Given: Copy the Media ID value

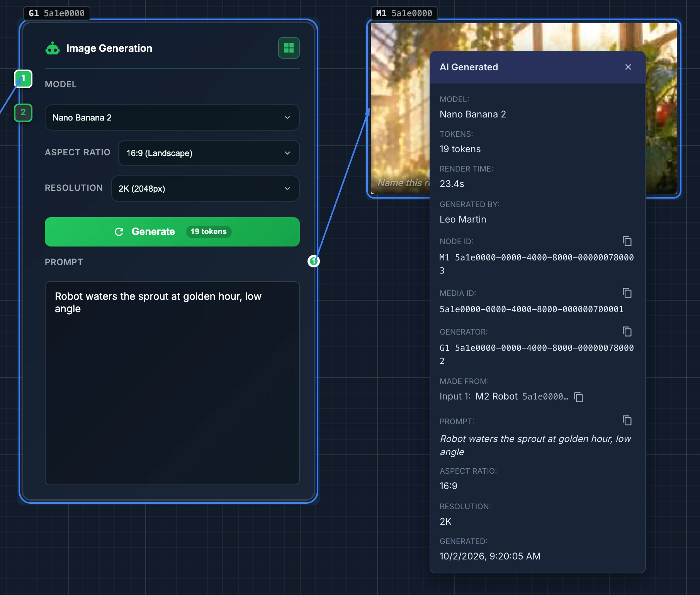Looking at the screenshot, I should [x=627, y=293].
